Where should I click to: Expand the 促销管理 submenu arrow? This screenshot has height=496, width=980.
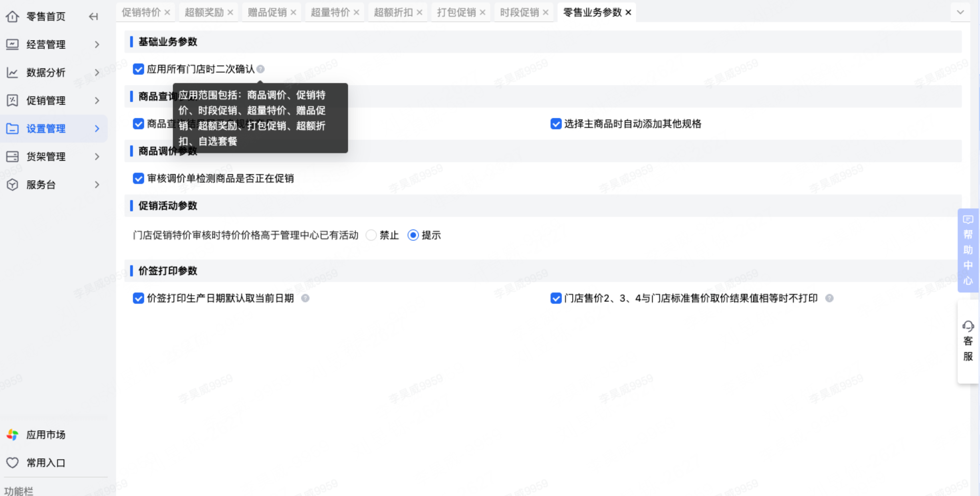coord(97,101)
